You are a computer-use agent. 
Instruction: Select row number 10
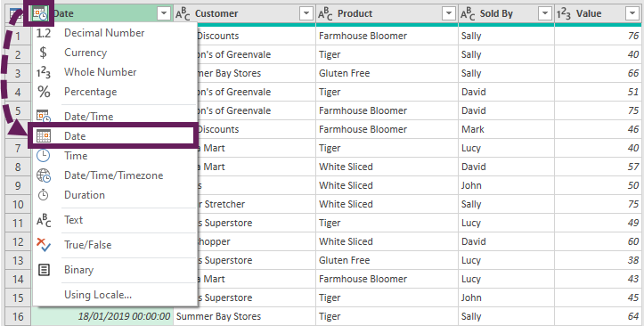click(18, 204)
